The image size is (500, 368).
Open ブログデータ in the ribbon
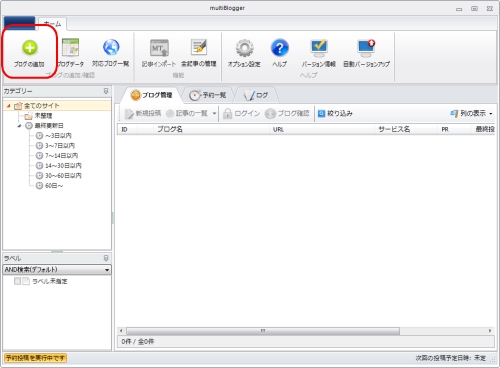tap(71, 52)
